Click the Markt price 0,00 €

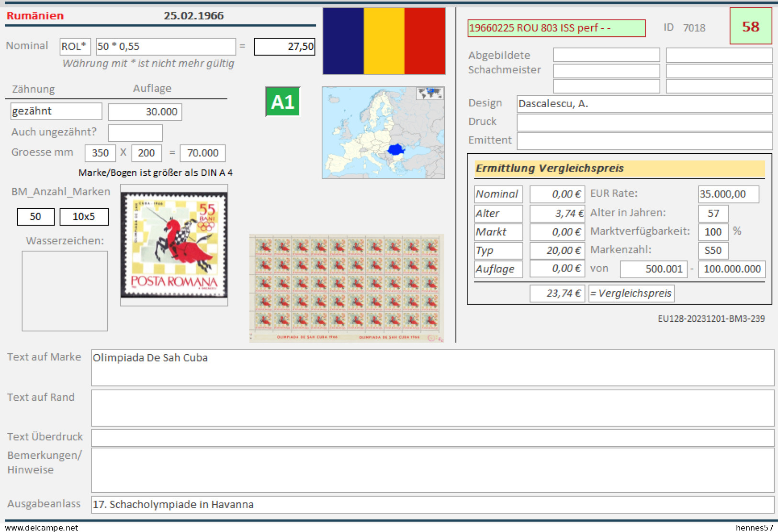click(x=557, y=232)
